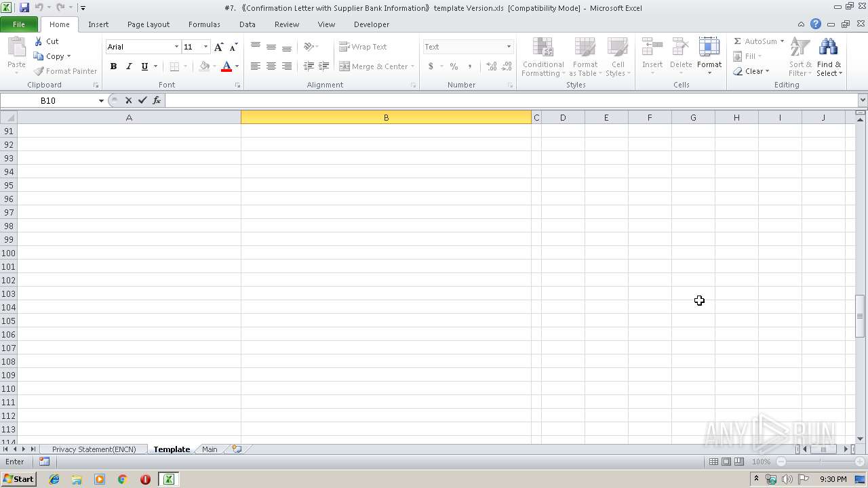Expand the formula bar
The height and width of the screenshot is (488, 868).
coord(862,100)
